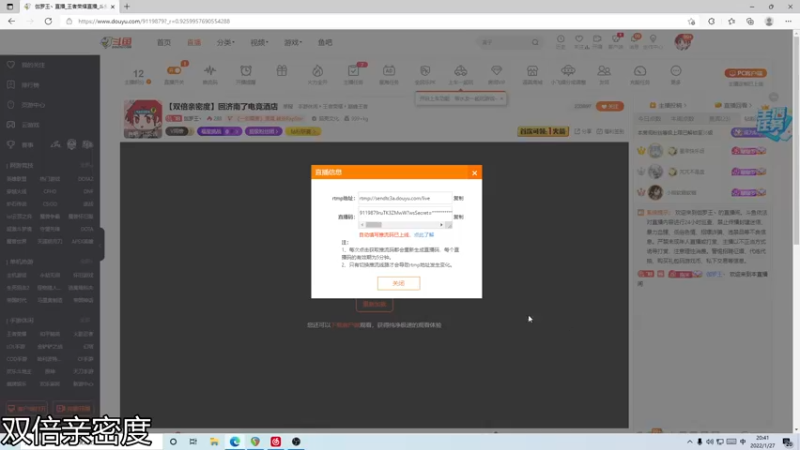
Task: Copy the rtmp address using 复制 link
Action: click(458, 198)
